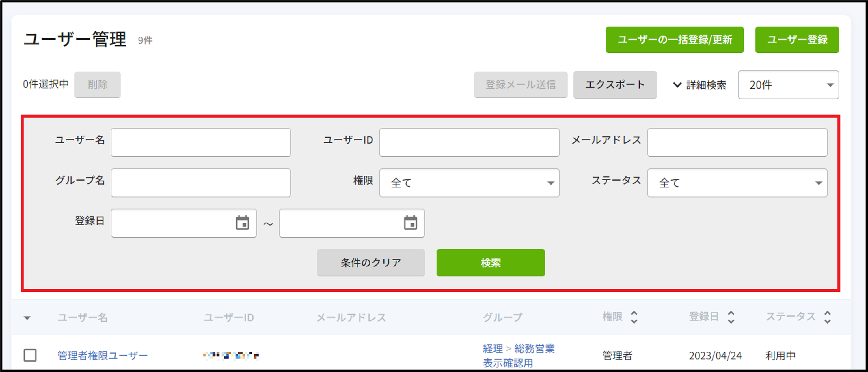Open the end registration date calendar icon
The image size is (868, 372).
tap(410, 223)
